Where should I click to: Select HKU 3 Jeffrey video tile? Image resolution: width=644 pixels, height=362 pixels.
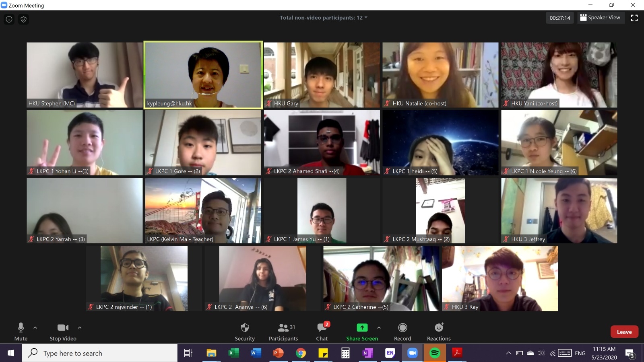tap(559, 211)
